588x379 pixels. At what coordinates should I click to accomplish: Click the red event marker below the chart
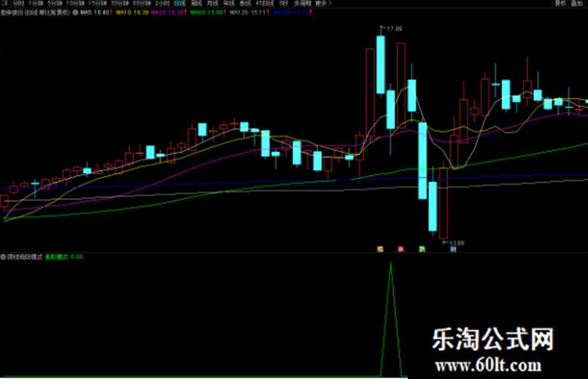pyautogui.click(x=401, y=249)
